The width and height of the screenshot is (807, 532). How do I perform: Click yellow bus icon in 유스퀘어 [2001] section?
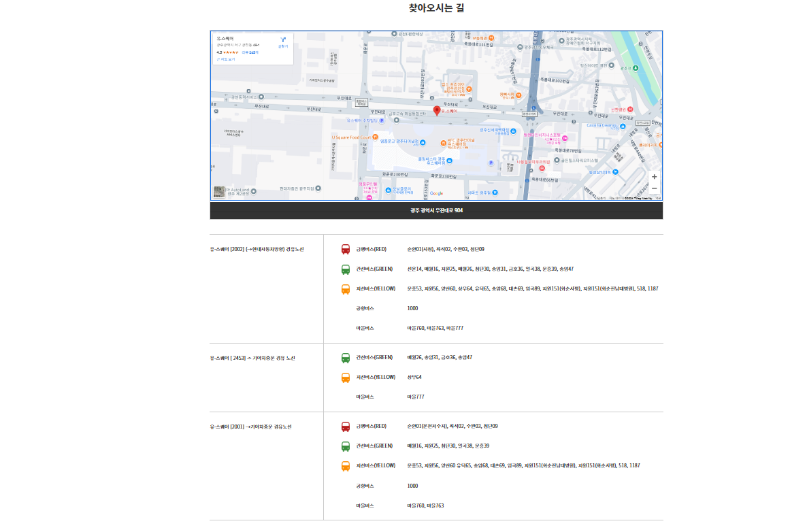point(346,466)
